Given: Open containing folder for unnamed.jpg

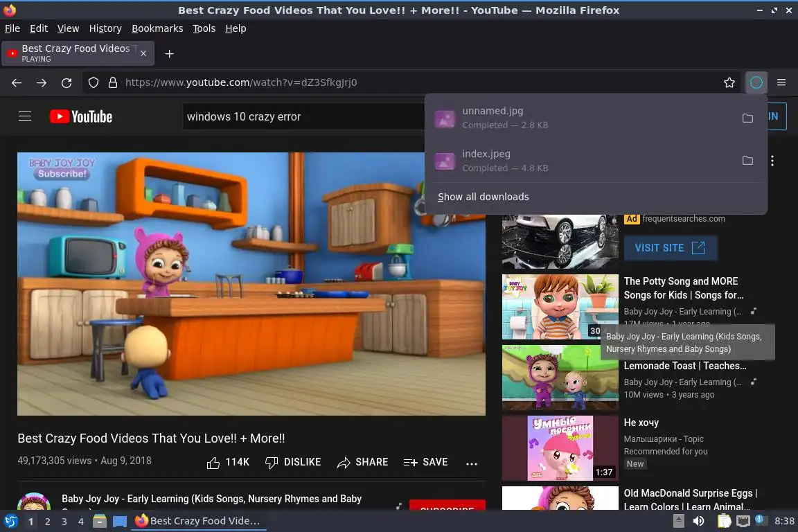Looking at the screenshot, I should point(747,118).
